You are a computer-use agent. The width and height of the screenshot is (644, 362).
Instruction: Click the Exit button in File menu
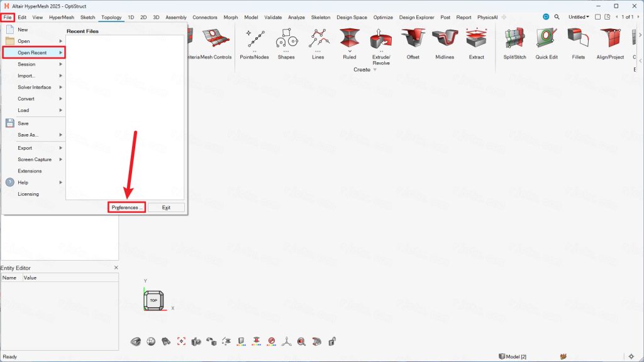[x=166, y=207]
